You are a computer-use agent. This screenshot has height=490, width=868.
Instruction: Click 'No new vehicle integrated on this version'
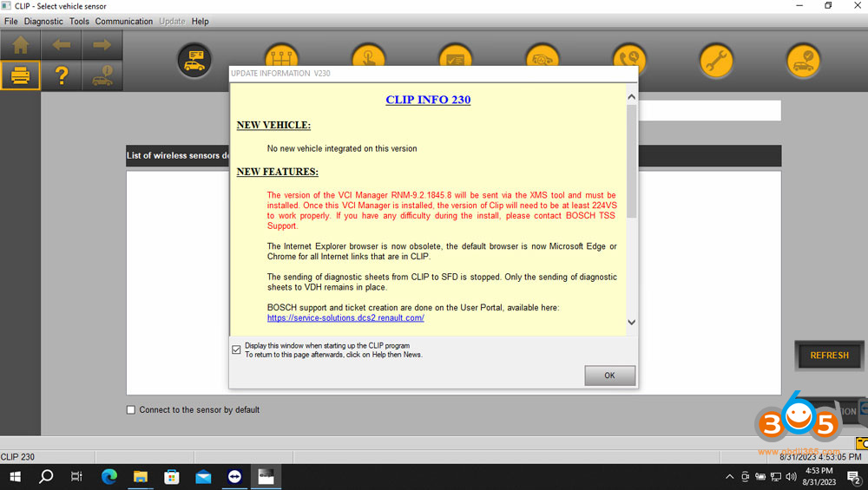(x=342, y=149)
